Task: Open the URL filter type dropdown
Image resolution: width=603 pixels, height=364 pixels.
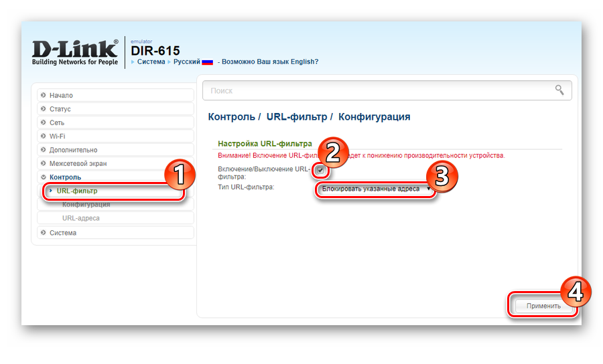Action: 375,189
